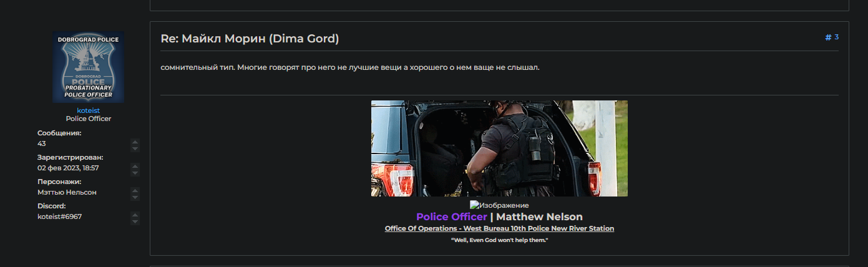
Task: Click up arrow beside Зарегистрирован date
Action: [135, 166]
